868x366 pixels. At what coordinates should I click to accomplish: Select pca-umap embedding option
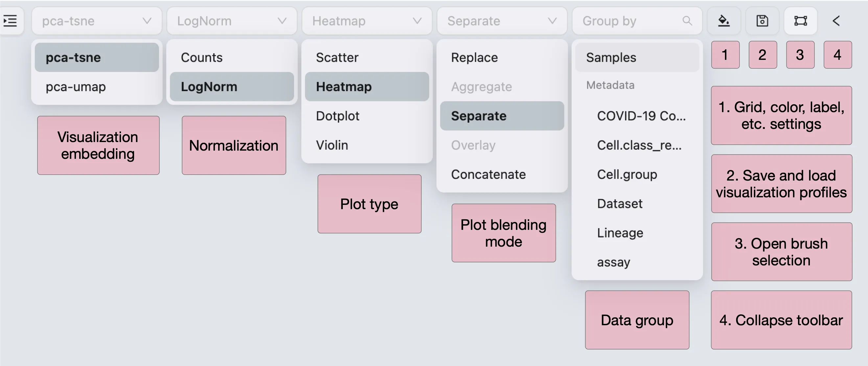point(76,87)
